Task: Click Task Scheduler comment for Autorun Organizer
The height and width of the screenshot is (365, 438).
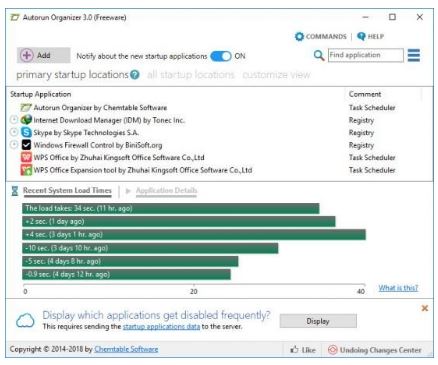Action: click(x=372, y=108)
